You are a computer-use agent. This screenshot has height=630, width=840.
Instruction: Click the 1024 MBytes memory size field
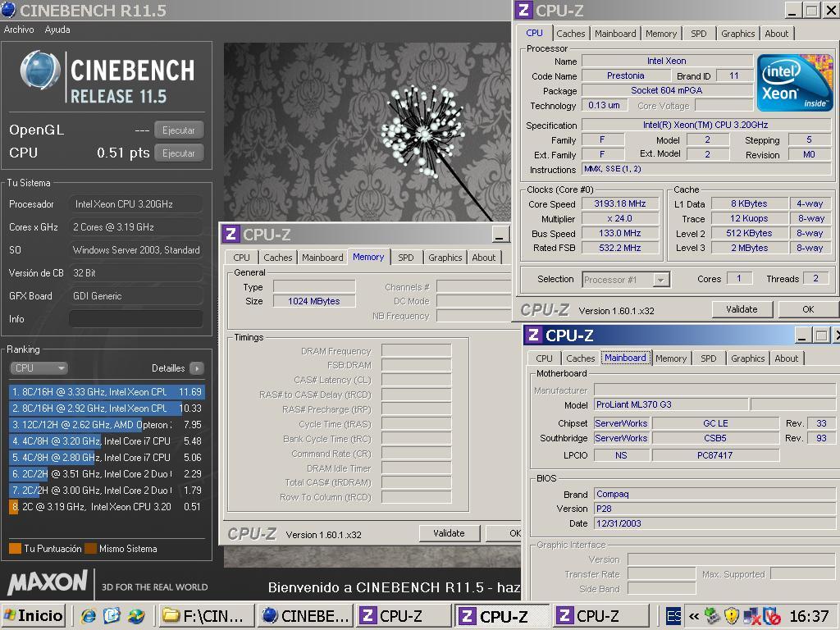coord(314,301)
